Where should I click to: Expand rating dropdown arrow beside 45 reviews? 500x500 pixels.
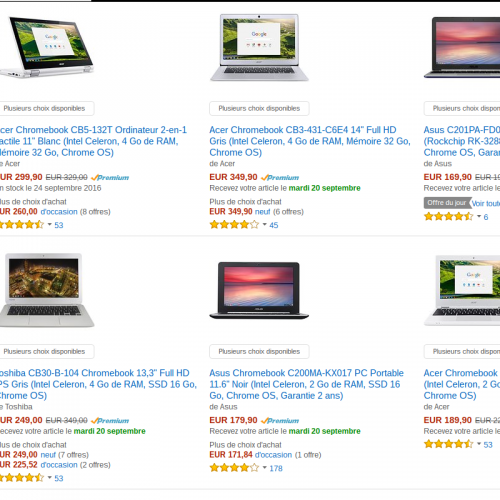264,225
